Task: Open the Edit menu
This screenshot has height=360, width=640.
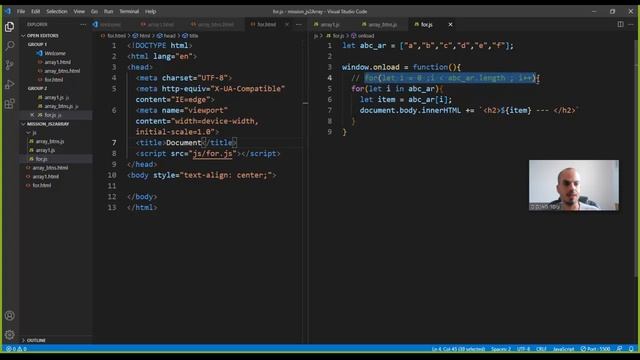Action: coord(36,11)
